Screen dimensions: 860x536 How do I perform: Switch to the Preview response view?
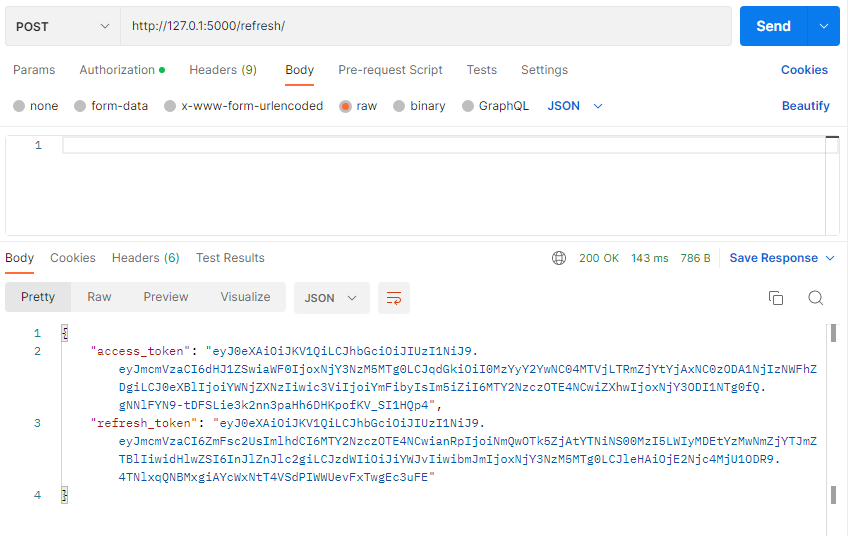point(166,297)
